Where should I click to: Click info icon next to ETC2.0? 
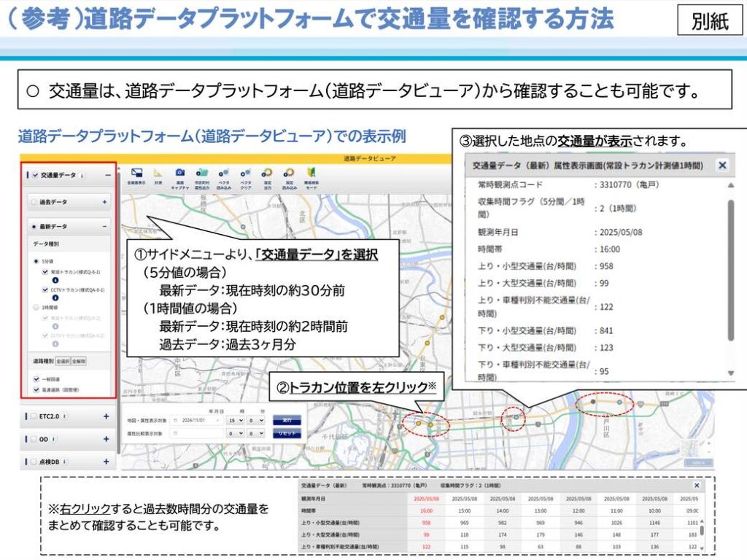pos(65,416)
